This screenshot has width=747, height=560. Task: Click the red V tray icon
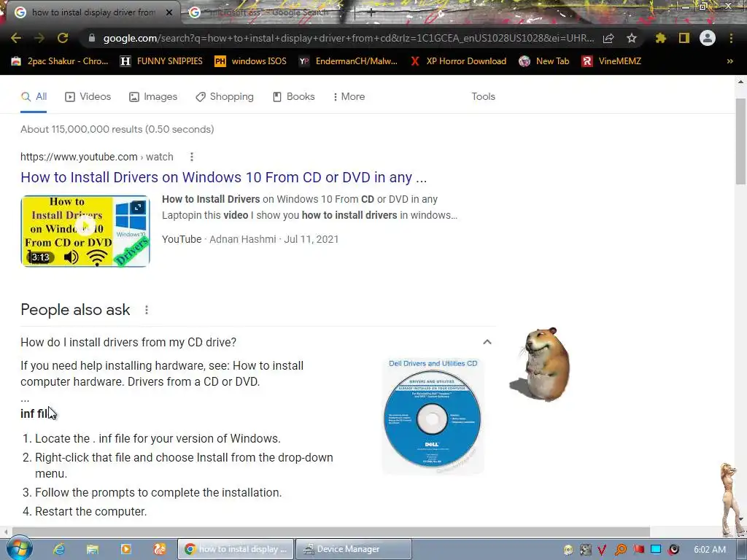tap(602, 550)
